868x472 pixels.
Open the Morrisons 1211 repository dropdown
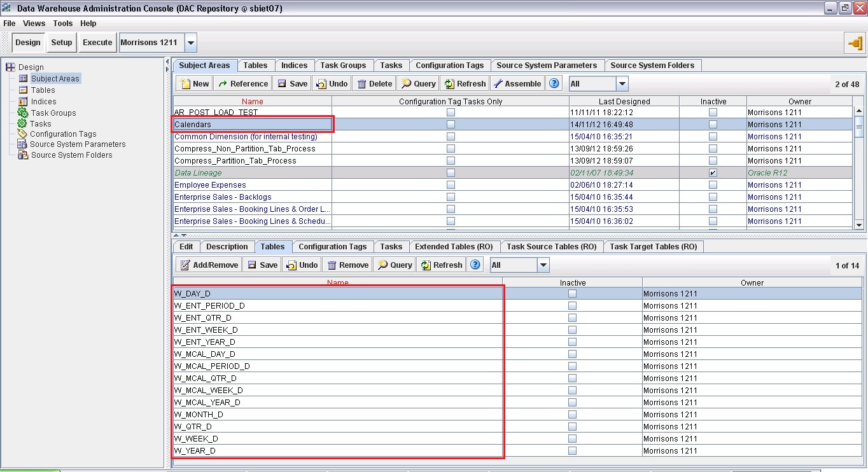click(x=191, y=42)
